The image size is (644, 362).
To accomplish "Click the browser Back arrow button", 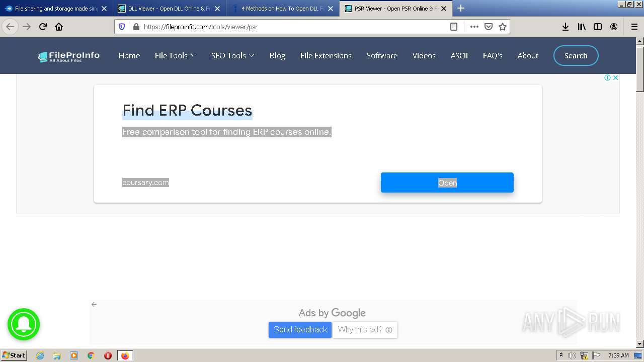I will point(10,27).
